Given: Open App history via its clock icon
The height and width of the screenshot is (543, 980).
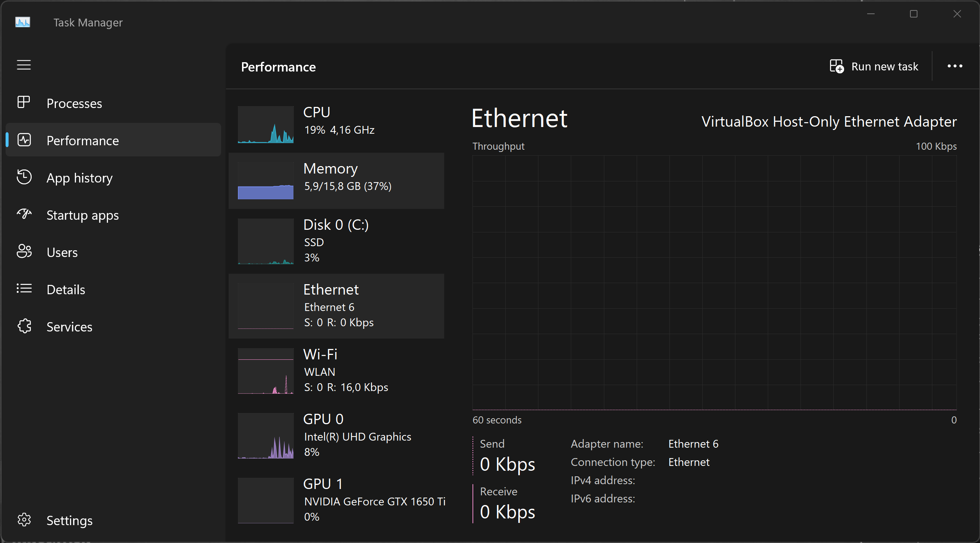Looking at the screenshot, I should pyautogui.click(x=23, y=177).
